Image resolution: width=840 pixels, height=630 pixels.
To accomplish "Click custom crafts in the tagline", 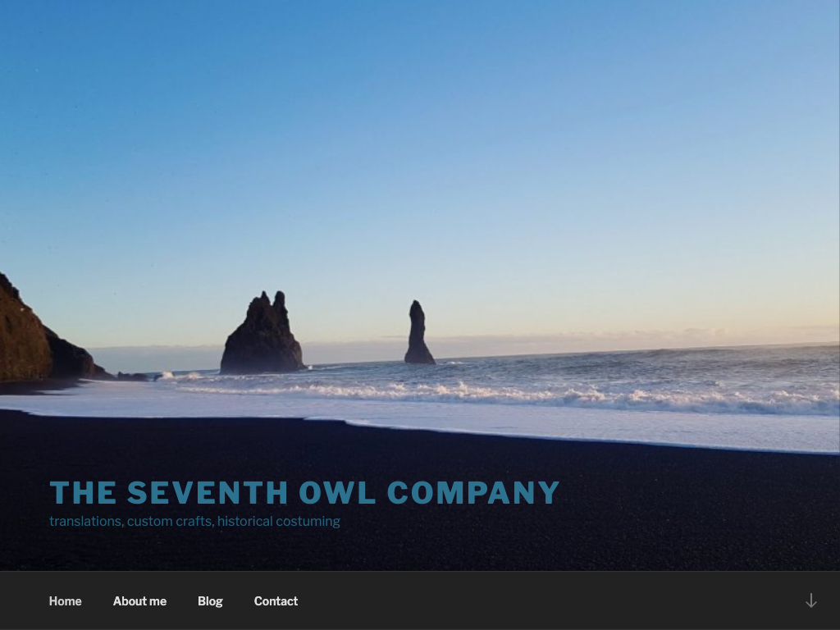I will 171,521.
